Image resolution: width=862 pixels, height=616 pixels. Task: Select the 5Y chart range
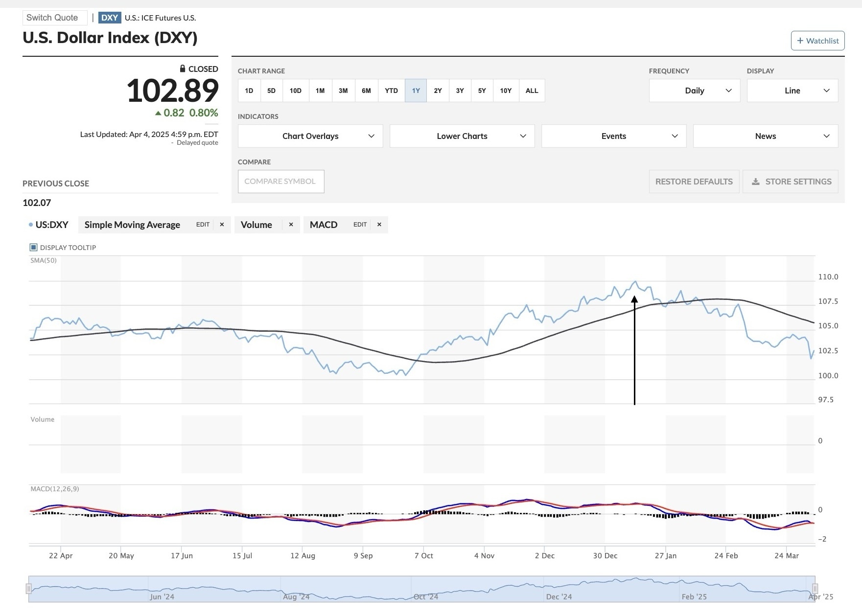point(482,91)
